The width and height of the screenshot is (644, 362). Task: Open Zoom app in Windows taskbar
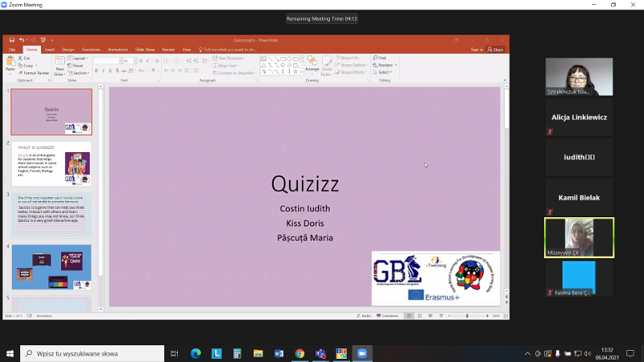click(361, 353)
